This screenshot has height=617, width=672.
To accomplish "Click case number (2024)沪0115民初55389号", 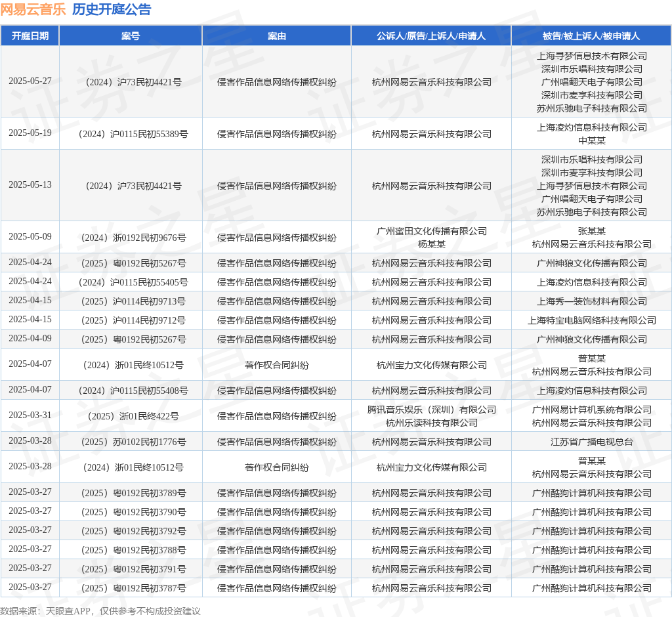I will [x=133, y=134].
